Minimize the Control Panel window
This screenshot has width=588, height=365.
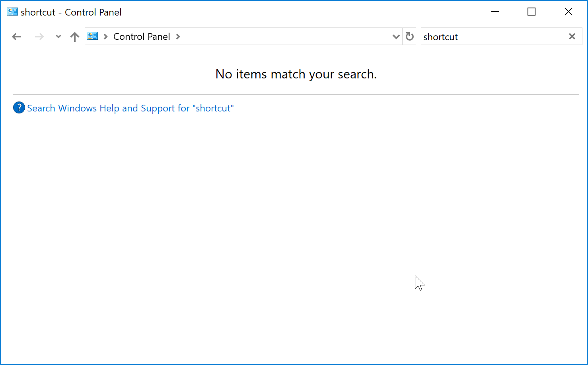[x=495, y=12]
